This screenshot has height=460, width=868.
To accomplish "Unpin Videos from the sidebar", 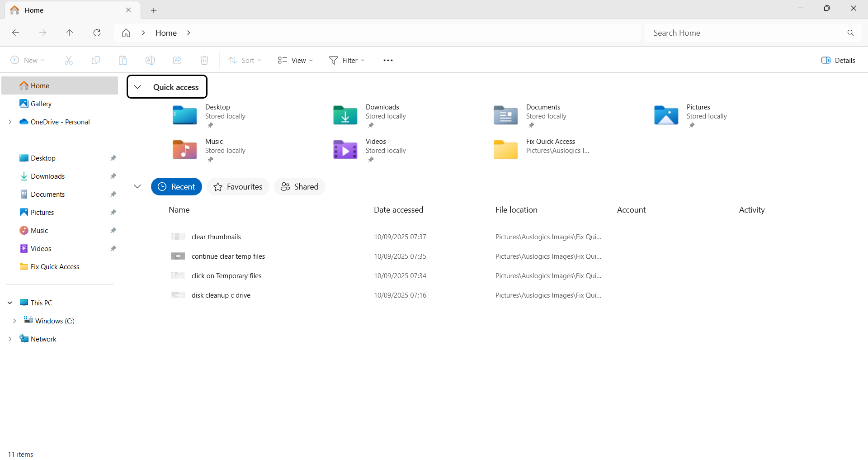I will pyautogui.click(x=113, y=248).
